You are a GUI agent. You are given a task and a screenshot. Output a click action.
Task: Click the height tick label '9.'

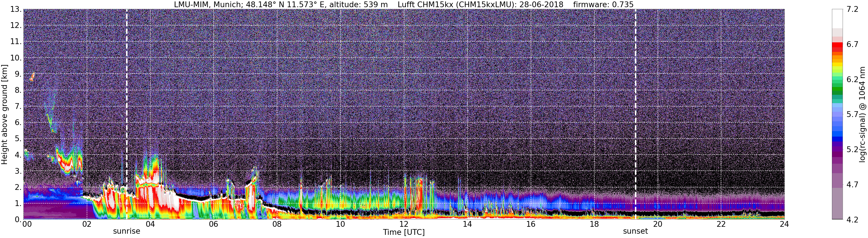[18, 74]
